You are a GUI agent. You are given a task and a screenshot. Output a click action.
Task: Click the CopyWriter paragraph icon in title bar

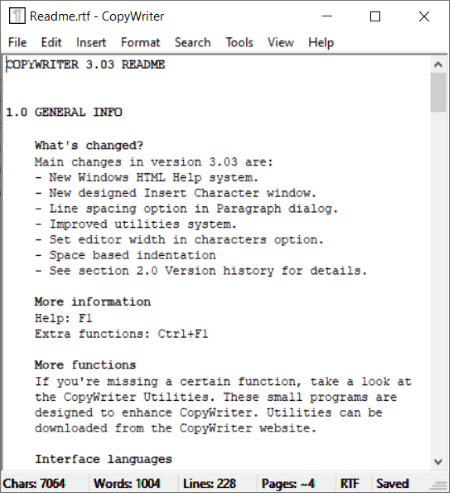pos(17,16)
